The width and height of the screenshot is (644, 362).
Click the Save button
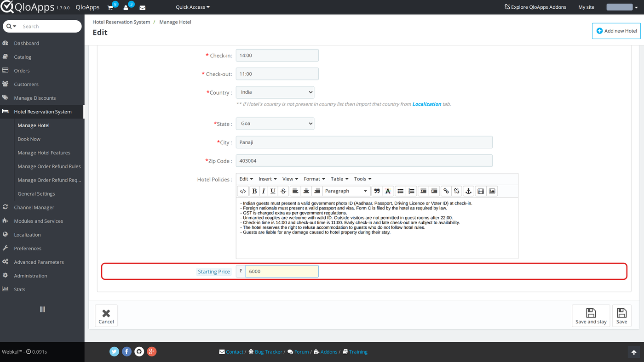click(621, 316)
